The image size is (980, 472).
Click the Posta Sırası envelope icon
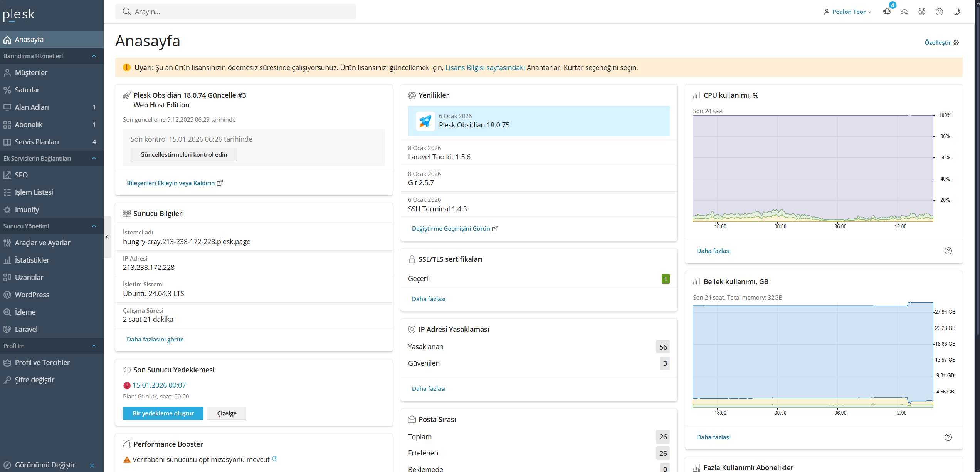412,419
